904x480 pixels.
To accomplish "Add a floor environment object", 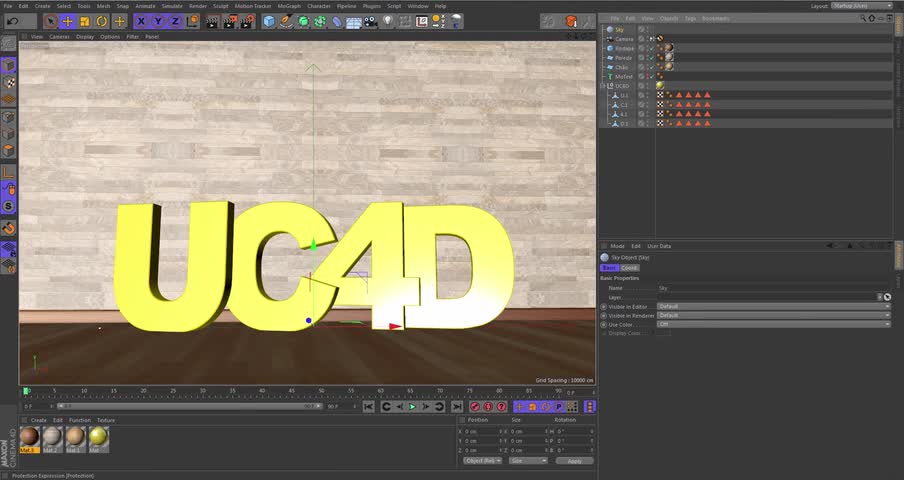I will coord(354,22).
